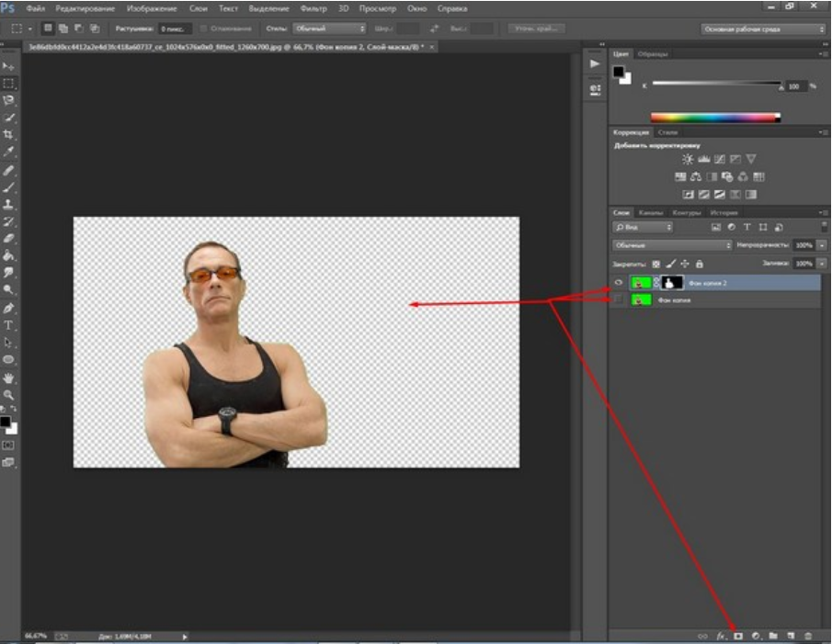Add a Brightness/Contrast adjustment icon
The height and width of the screenshot is (644, 832).
coord(688,159)
